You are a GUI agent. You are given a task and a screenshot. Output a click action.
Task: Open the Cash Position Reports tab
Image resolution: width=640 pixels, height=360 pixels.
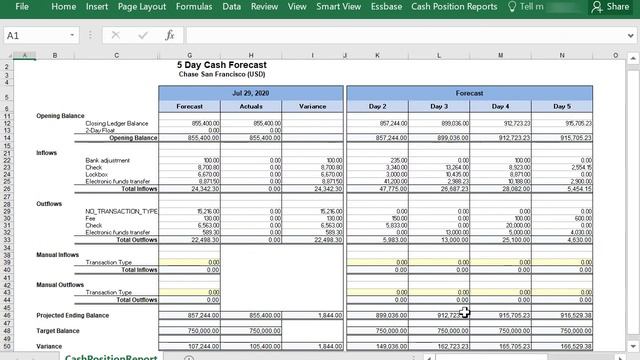point(454,7)
